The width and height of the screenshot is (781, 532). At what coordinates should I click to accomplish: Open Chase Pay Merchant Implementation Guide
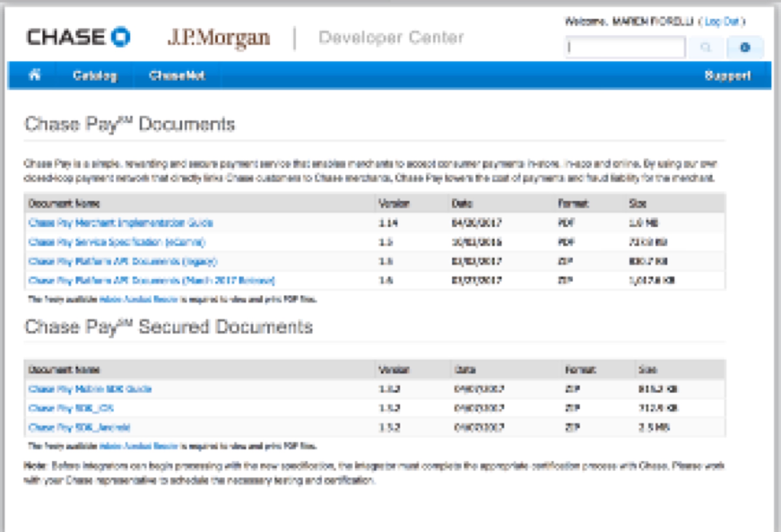click(x=121, y=223)
